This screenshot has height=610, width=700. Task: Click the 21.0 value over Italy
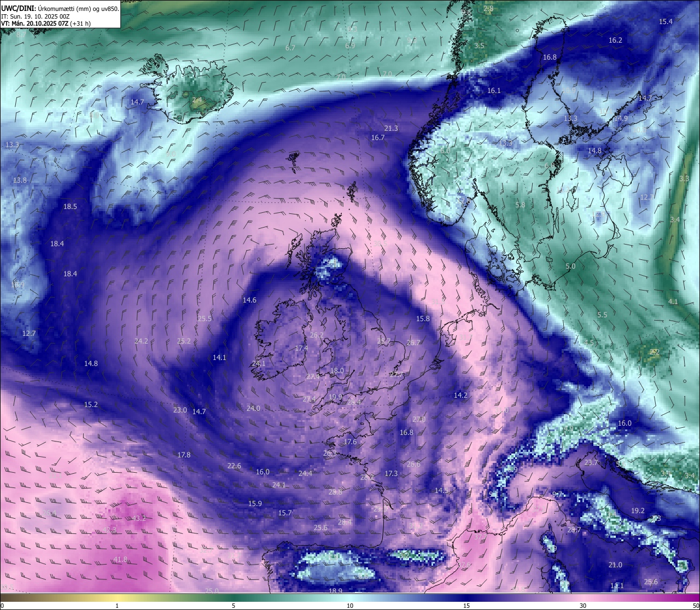coord(615,565)
